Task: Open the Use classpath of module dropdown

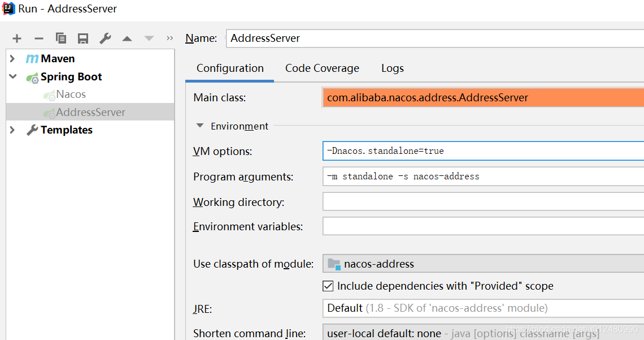Action: (483, 264)
